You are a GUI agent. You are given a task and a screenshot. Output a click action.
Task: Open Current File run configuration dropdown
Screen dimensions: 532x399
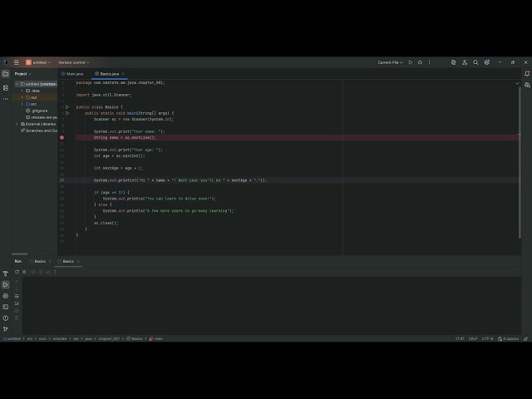(x=390, y=62)
